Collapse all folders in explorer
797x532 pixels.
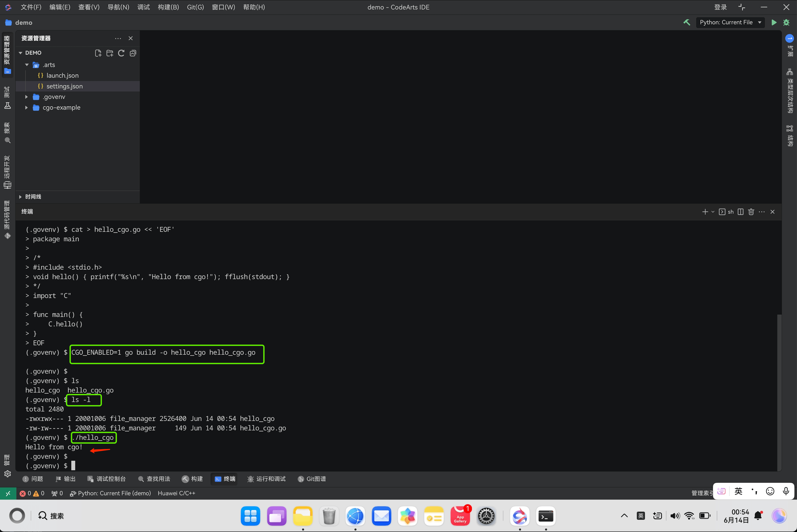click(133, 53)
